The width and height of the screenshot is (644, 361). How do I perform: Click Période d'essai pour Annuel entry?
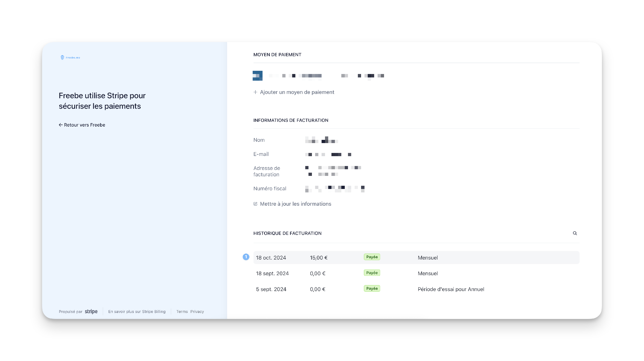tap(451, 289)
